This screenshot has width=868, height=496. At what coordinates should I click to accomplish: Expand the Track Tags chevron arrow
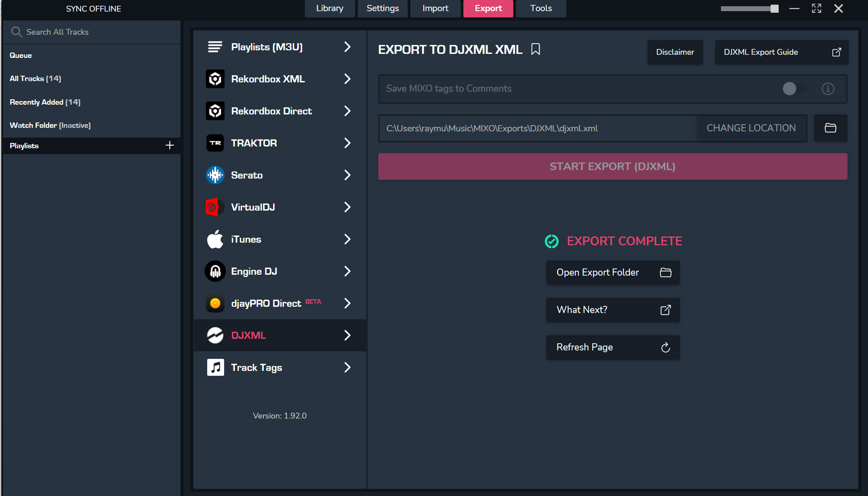(348, 367)
